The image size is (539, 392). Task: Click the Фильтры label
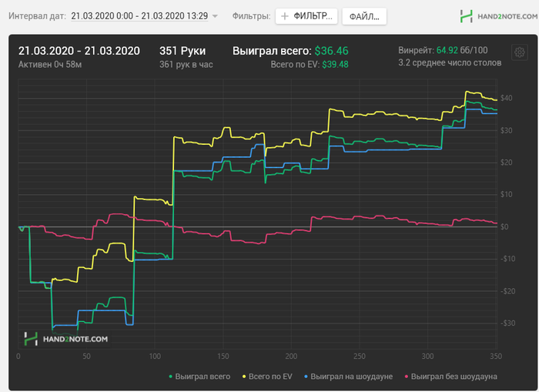pyautogui.click(x=251, y=16)
